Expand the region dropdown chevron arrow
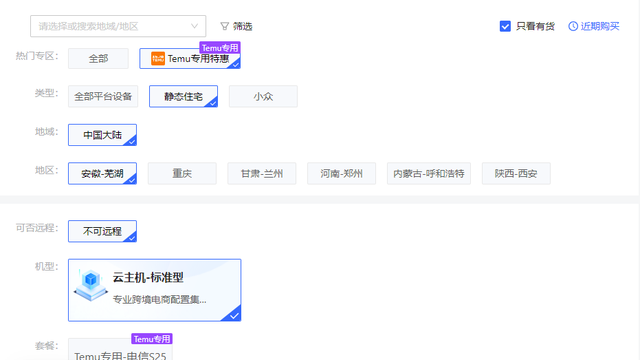Screen dimensions: 640x360 (x=194, y=26)
